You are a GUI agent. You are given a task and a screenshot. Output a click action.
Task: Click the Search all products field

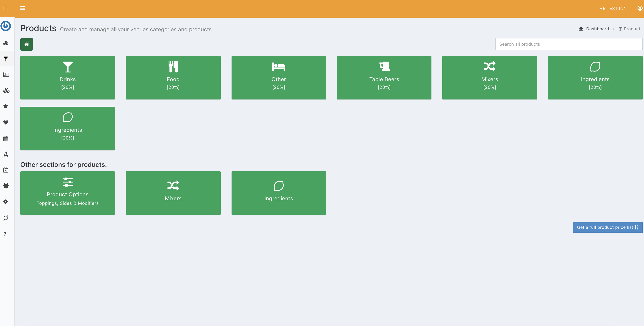coord(568,44)
